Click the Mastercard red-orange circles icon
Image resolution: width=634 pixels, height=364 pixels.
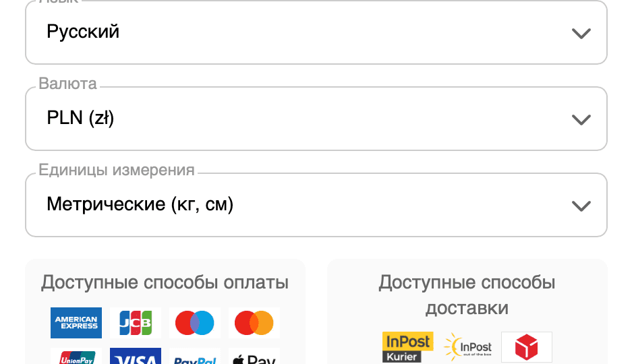click(254, 323)
